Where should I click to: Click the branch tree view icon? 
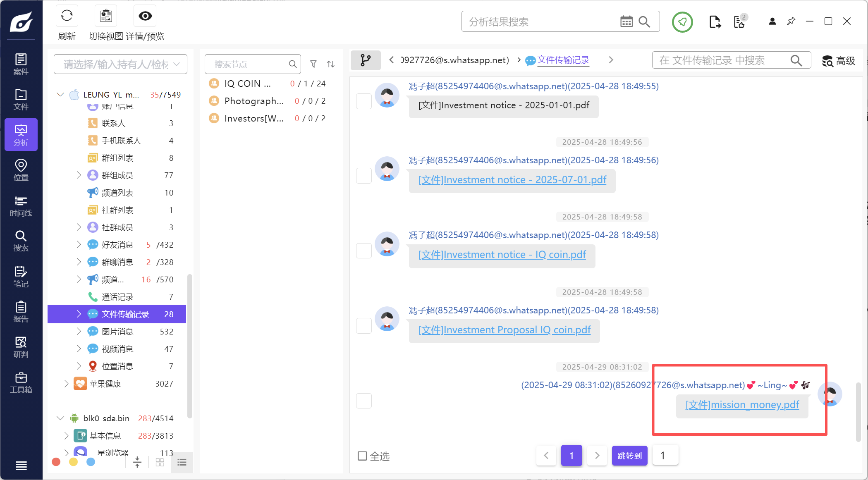tap(366, 60)
